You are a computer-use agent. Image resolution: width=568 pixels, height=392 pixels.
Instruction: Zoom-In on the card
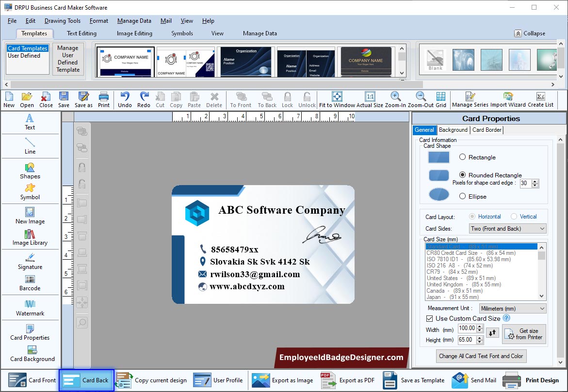[x=395, y=99]
